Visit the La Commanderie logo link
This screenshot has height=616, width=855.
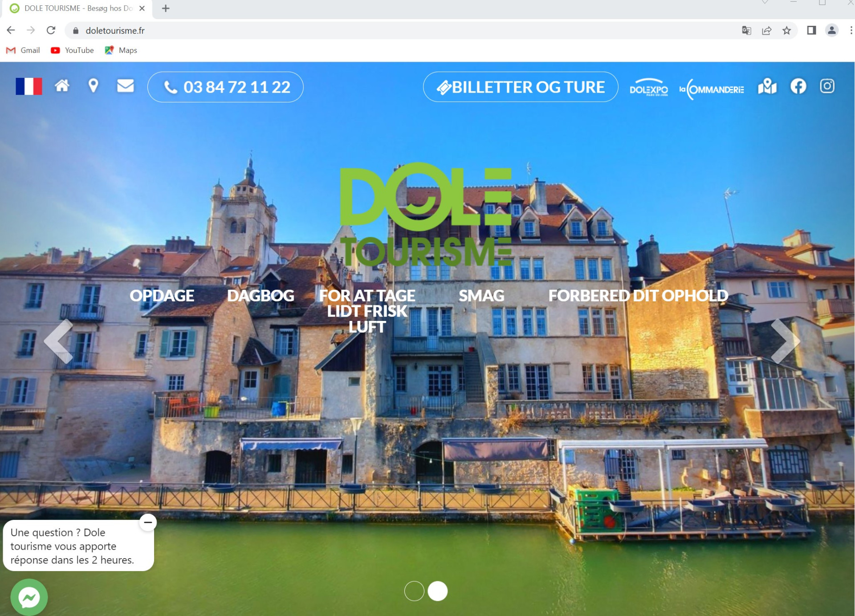click(x=712, y=89)
